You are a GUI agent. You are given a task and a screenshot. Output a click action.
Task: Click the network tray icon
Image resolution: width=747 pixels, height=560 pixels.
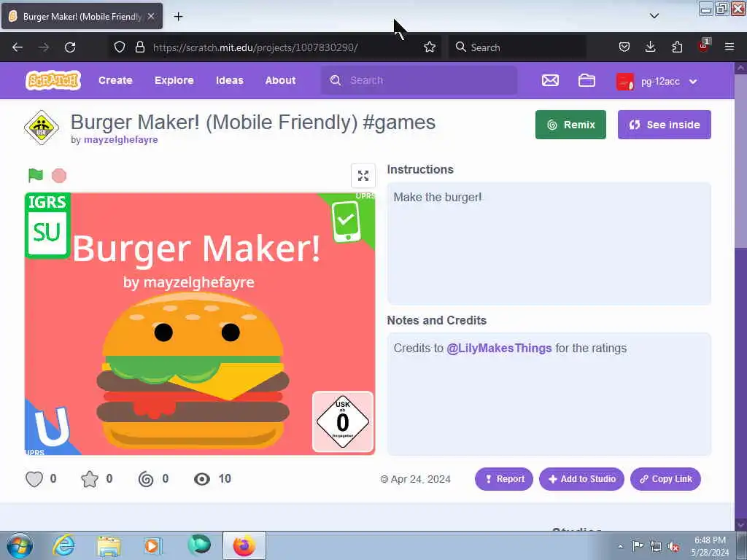point(656,547)
